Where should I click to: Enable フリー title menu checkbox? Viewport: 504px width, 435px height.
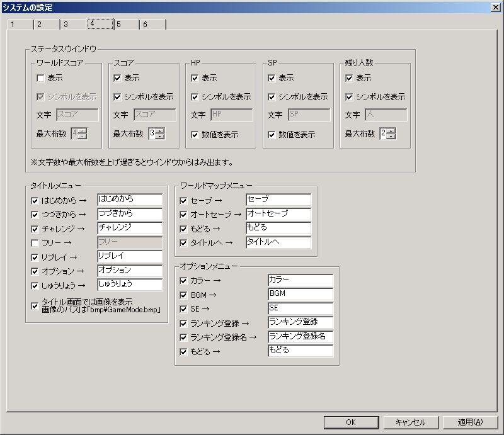point(35,243)
